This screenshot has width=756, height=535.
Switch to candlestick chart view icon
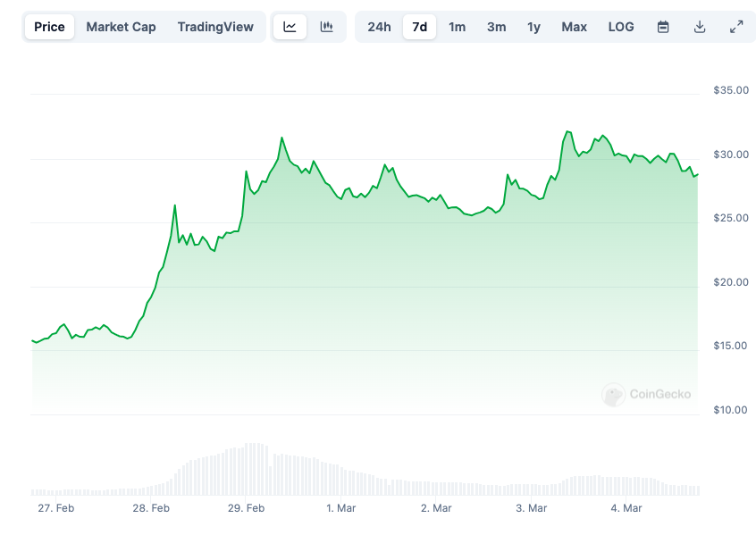click(x=326, y=27)
